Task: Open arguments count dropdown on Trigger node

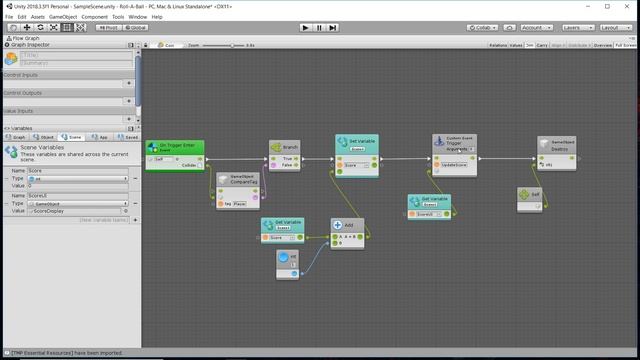Action: click(x=471, y=149)
